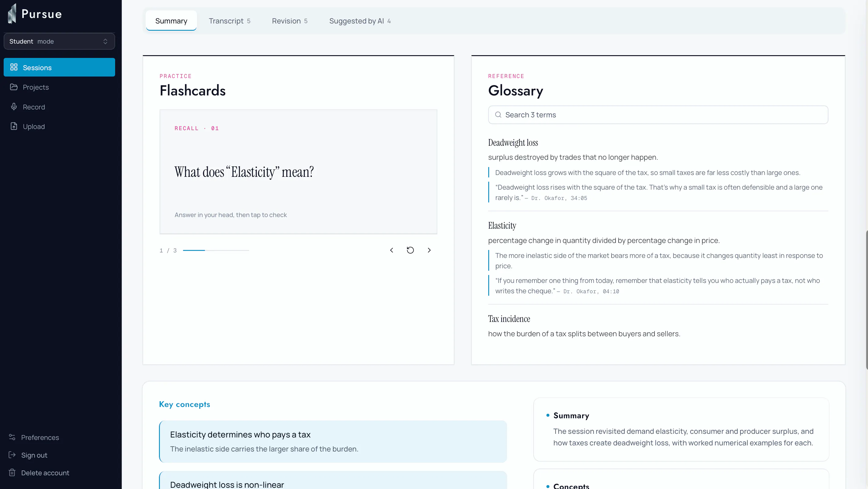Open Sessions in the sidebar
Image resolution: width=868 pixels, height=489 pixels.
[59, 67]
